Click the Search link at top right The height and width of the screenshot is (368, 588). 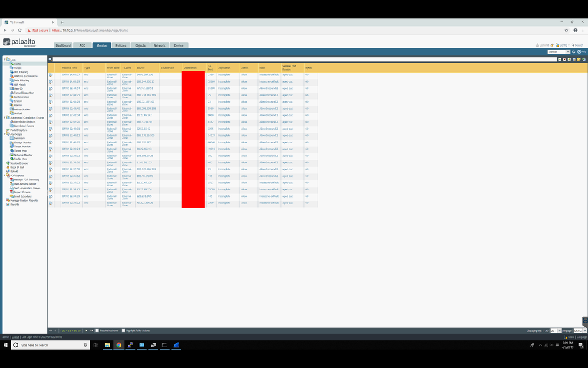pos(577,45)
